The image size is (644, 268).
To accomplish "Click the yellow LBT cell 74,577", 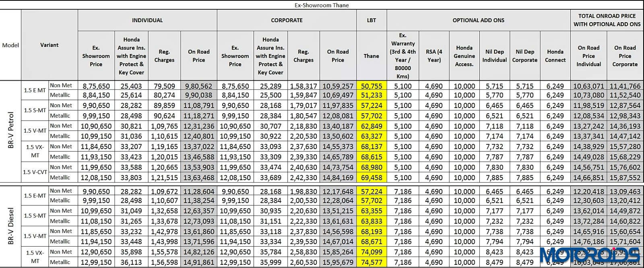I will click(x=372, y=262).
